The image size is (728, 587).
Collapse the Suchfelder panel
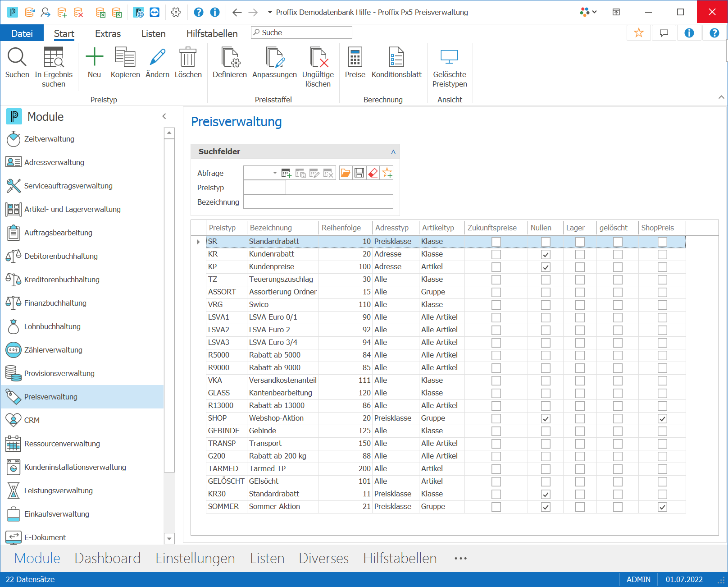click(393, 151)
